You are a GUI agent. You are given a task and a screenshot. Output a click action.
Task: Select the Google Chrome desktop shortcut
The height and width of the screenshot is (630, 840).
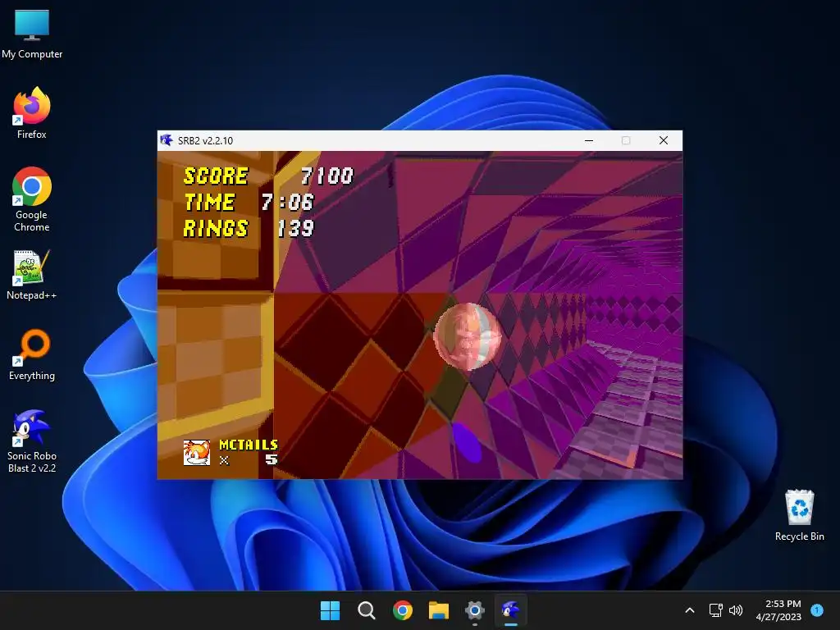(x=32, y=199)
